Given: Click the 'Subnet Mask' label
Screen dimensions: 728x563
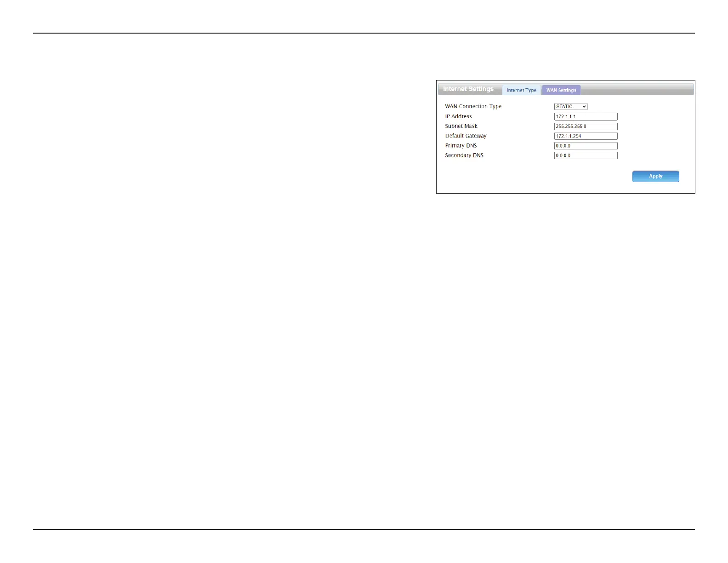Looking at the screenshot, I should click(x=461, y=126).
